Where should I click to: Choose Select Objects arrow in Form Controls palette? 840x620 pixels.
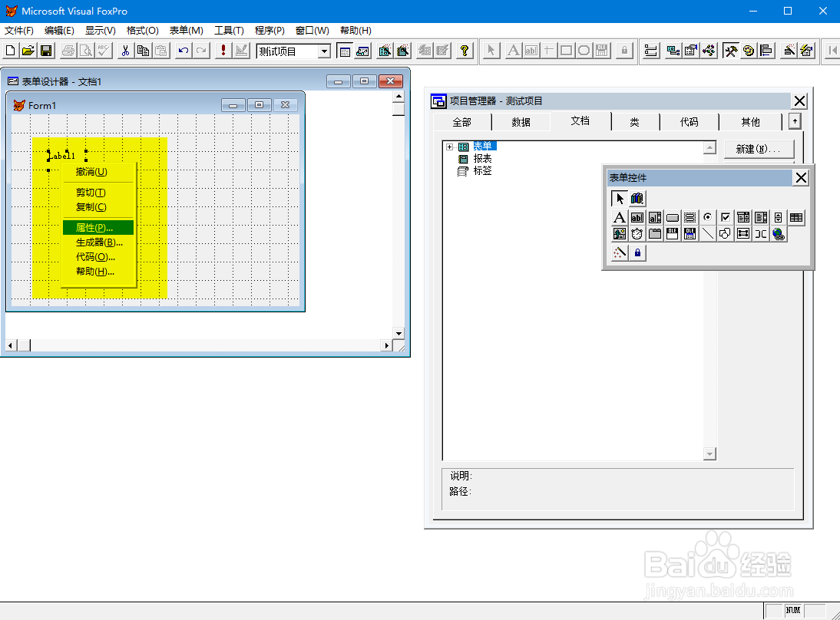pyautogui.click(x=620, y=199)
